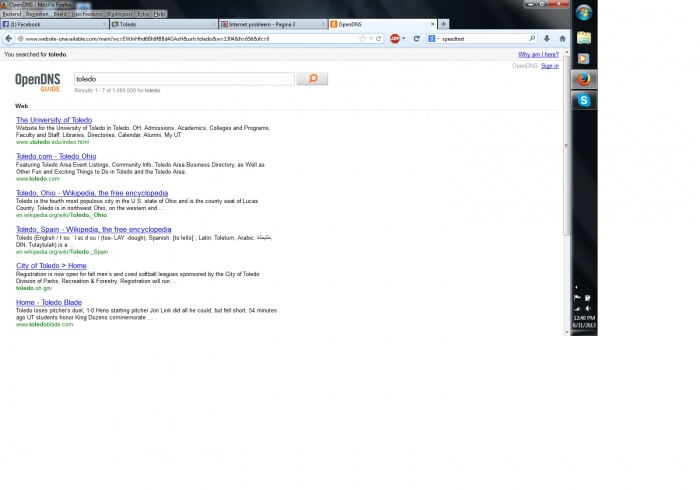
Task: Open The University of Toledo result
Action: (54, 120)
